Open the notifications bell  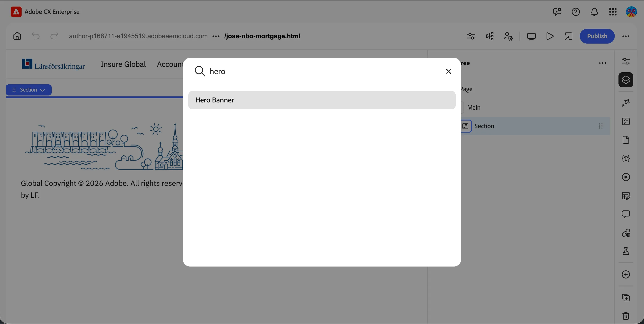click(x=594, y=12)
